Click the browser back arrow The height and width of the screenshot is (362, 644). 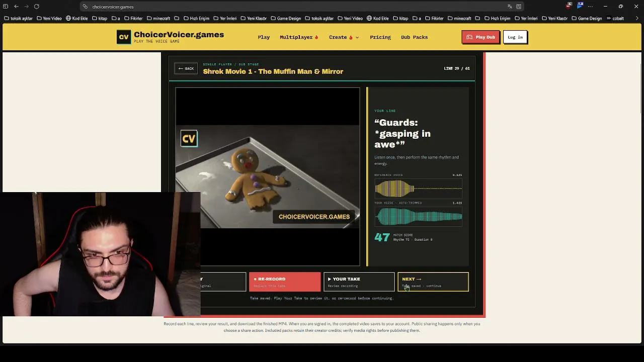16,7
